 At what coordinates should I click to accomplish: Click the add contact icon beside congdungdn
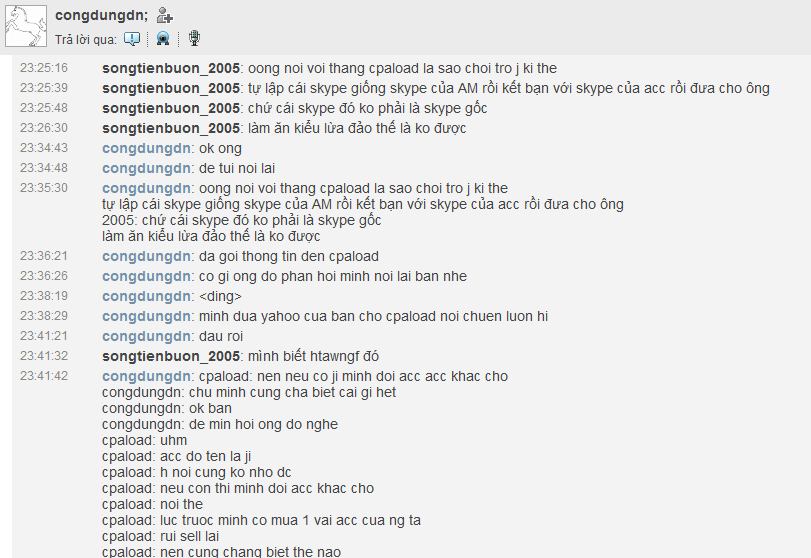164,16
